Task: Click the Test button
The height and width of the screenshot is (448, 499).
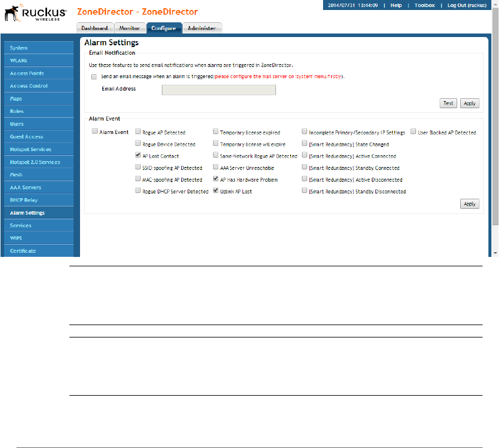Action: click(x=448, y=103)
